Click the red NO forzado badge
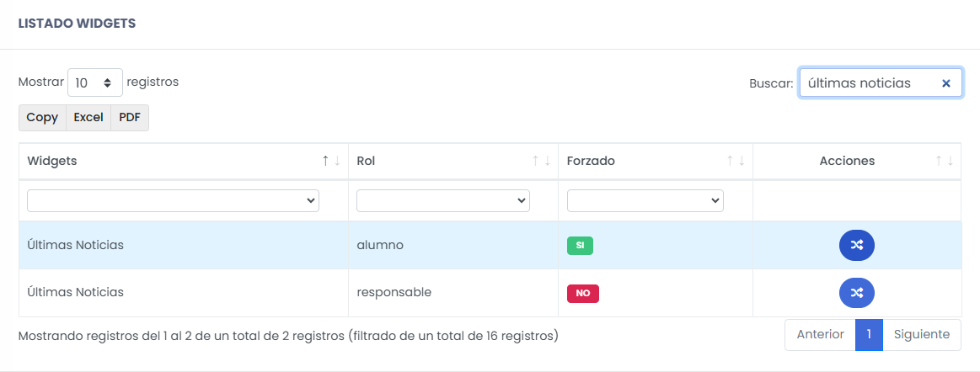This screenshot has width=980, height=372. 583,294
